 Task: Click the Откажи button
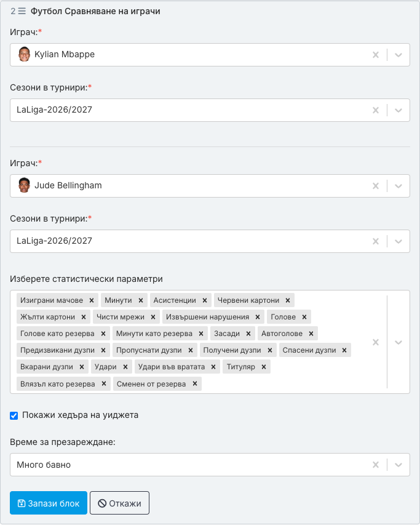(119, 503)
